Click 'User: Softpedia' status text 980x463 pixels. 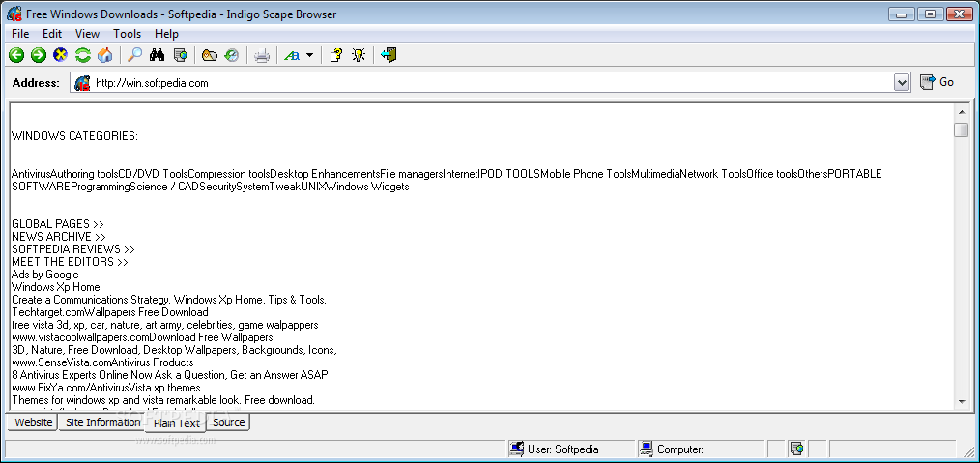[563, 449]
